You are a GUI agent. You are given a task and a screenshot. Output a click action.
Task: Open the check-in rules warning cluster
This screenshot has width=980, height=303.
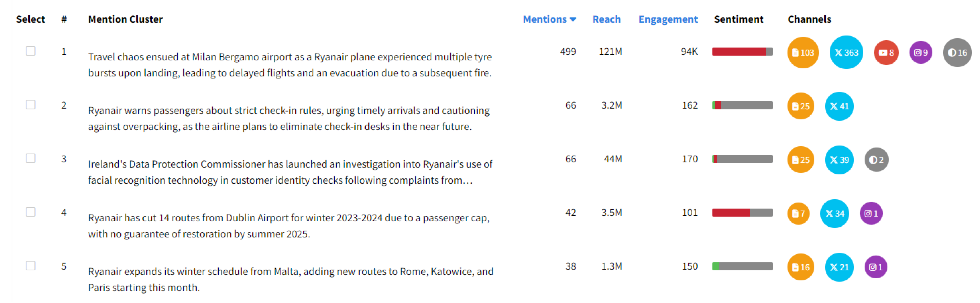pyautogui.click(x=288, y=118)
